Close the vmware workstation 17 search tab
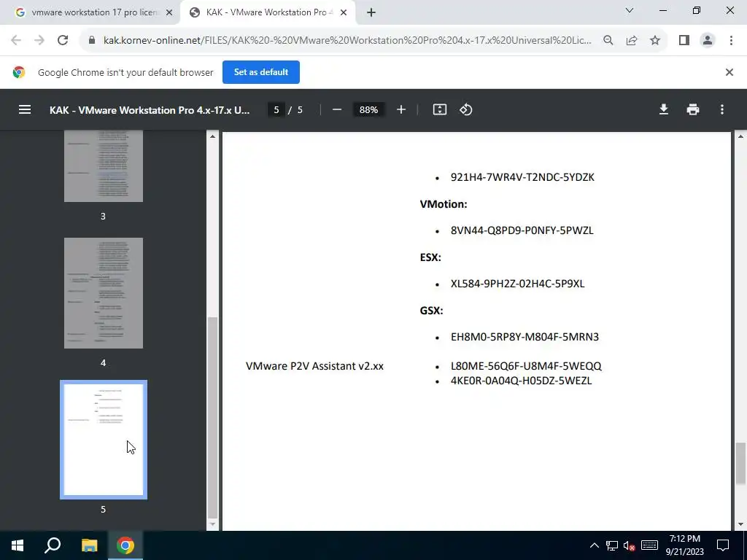This screenshot has width=747, height=560. coord(169,13)
